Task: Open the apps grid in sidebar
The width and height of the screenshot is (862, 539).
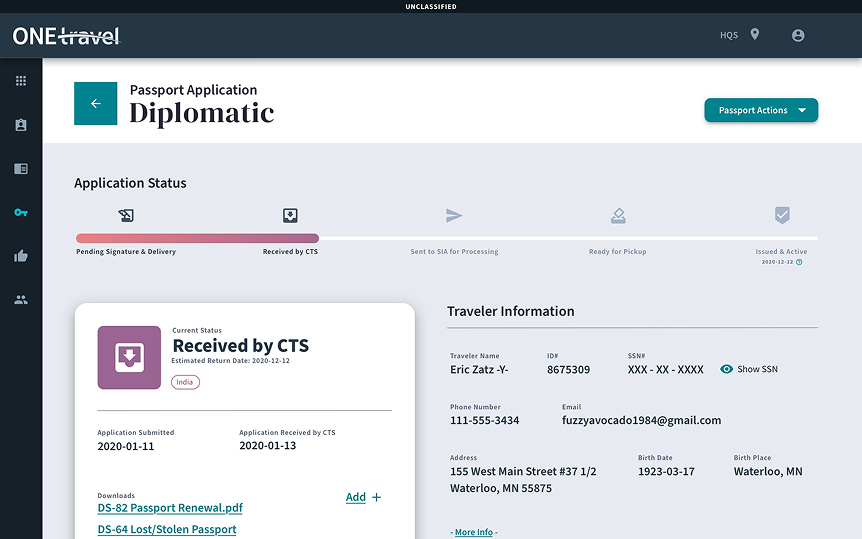Action: tap(21, 81)
